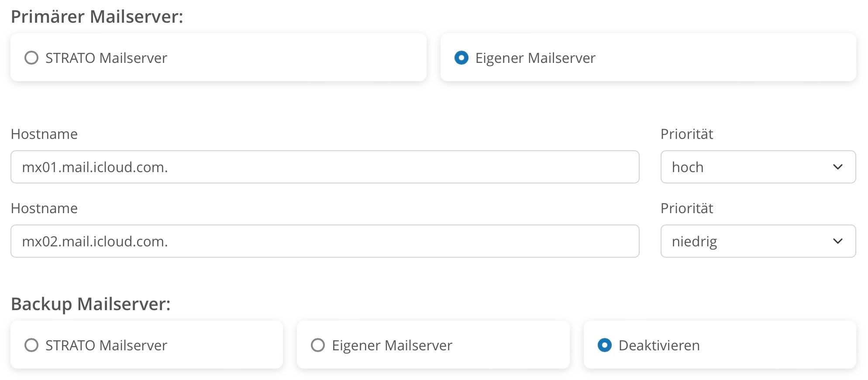Click the second Hostname label
This screenshot has height=380, width=868.
point(44,208)
